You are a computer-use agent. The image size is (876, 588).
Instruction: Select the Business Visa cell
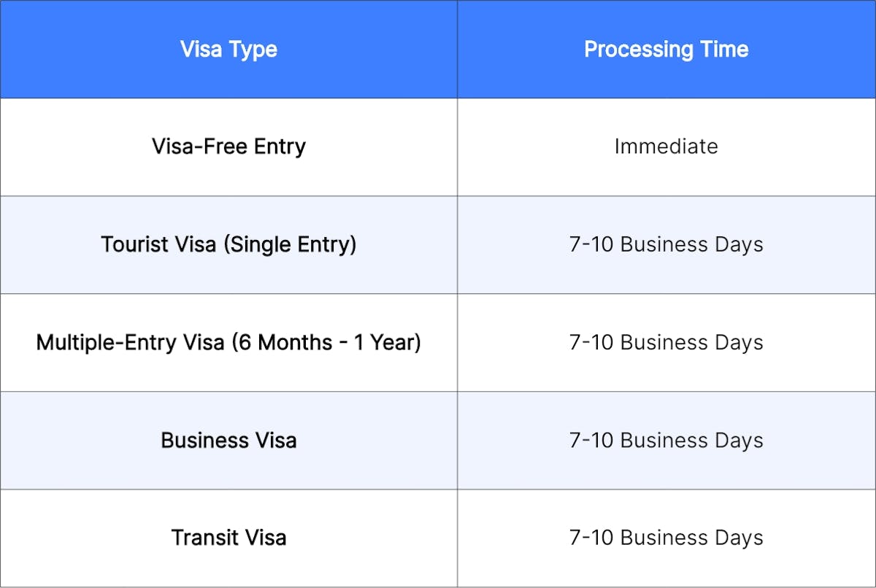click(228, 441)
